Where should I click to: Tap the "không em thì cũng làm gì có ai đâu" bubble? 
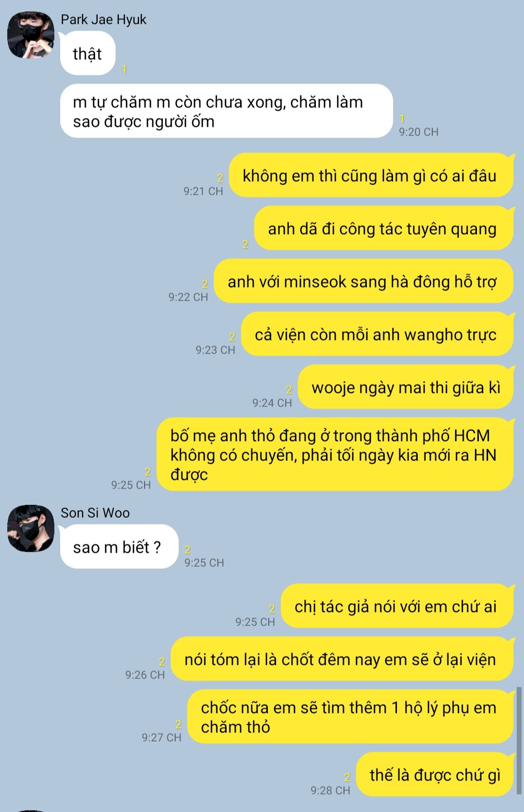pyautogui.click(x=371, y=175)
